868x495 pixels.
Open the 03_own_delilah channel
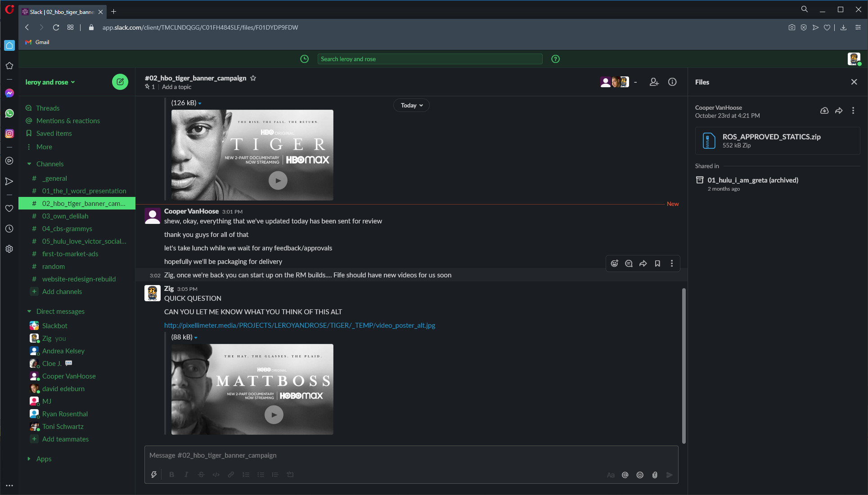pos(65,216)
